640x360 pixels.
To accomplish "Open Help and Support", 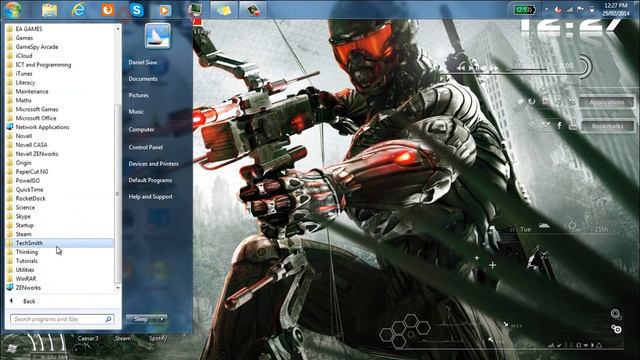I will (151, 197).
